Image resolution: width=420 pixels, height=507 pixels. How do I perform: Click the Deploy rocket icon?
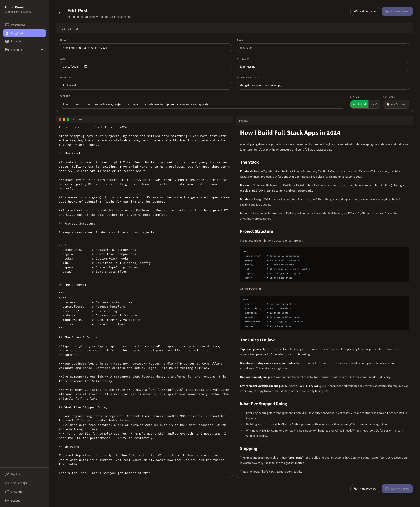tap(7, 474)
